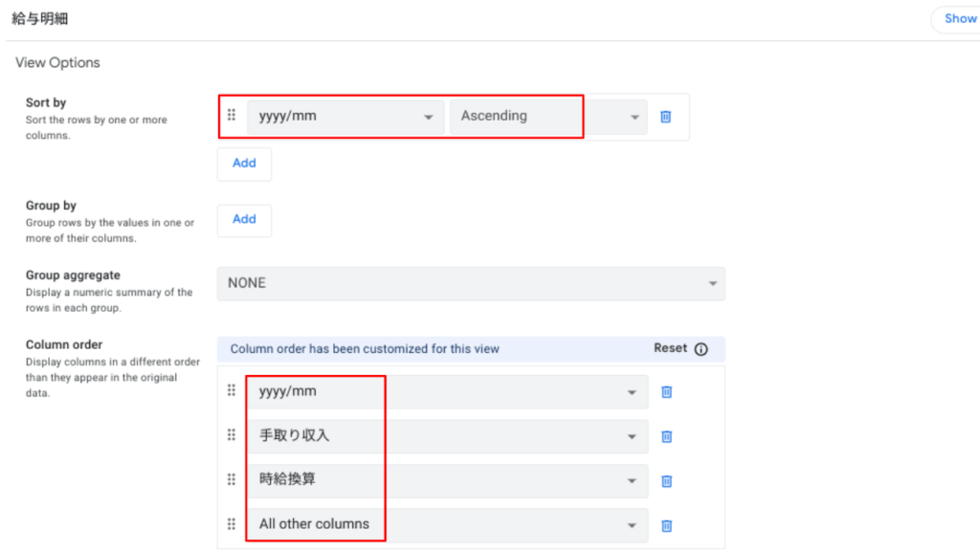Delete the yyyy/mm sort rule

click(x=666, y=117)
